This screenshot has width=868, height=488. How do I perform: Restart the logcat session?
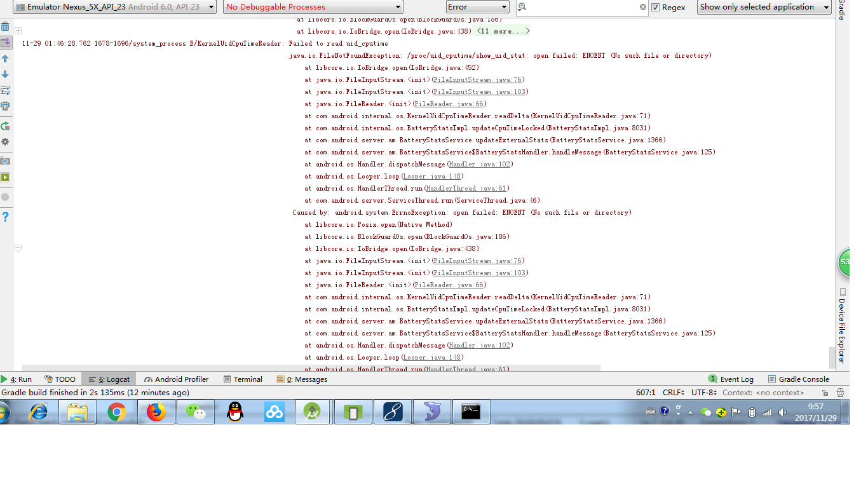(x=6, y=125)
